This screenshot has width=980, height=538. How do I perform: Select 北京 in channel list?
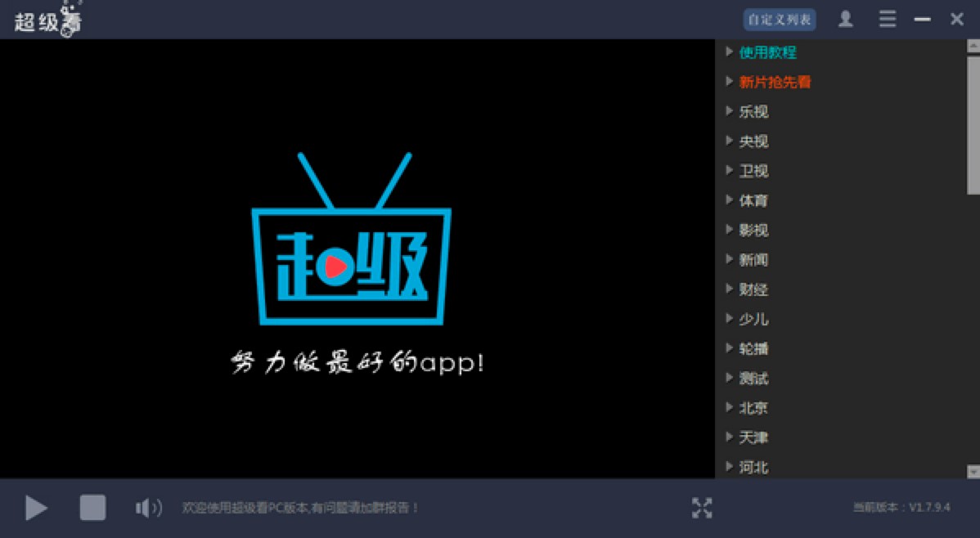click(753, 407)
